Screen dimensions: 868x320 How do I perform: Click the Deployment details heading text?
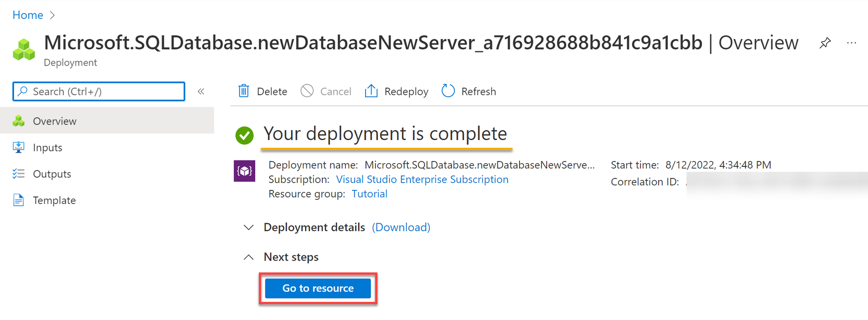[315, 227]
